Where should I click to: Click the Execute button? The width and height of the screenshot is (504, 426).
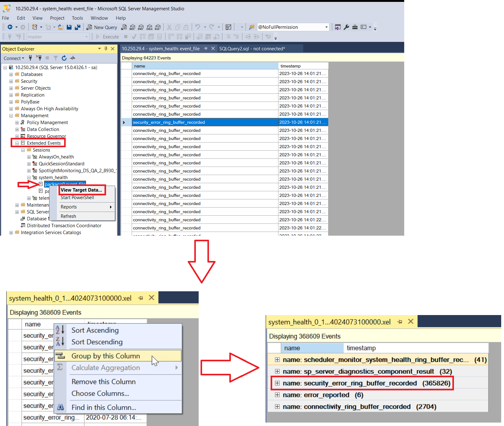click(x=107, y=37)
